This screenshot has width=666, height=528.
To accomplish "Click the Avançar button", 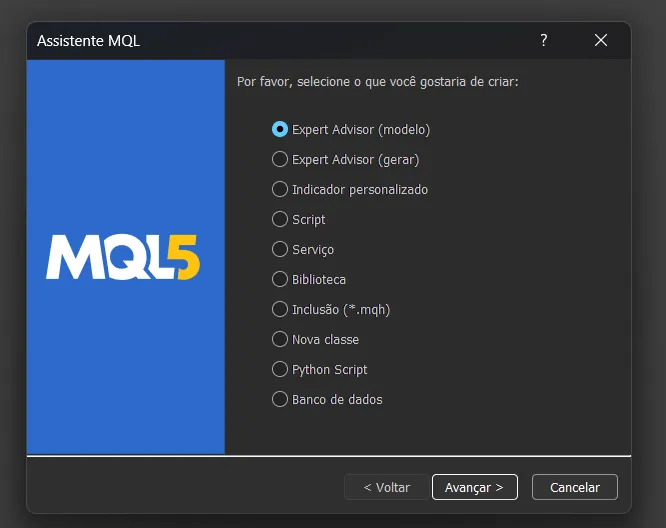I will (x=474, y=487).
